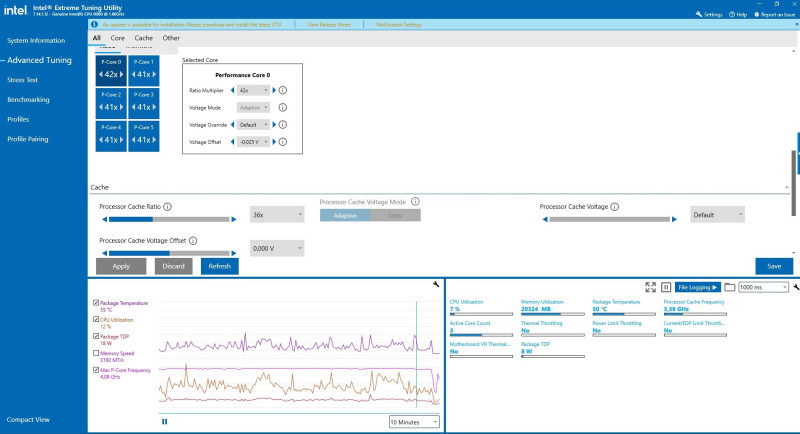Switch to the Other tab

tap(171, 38)
